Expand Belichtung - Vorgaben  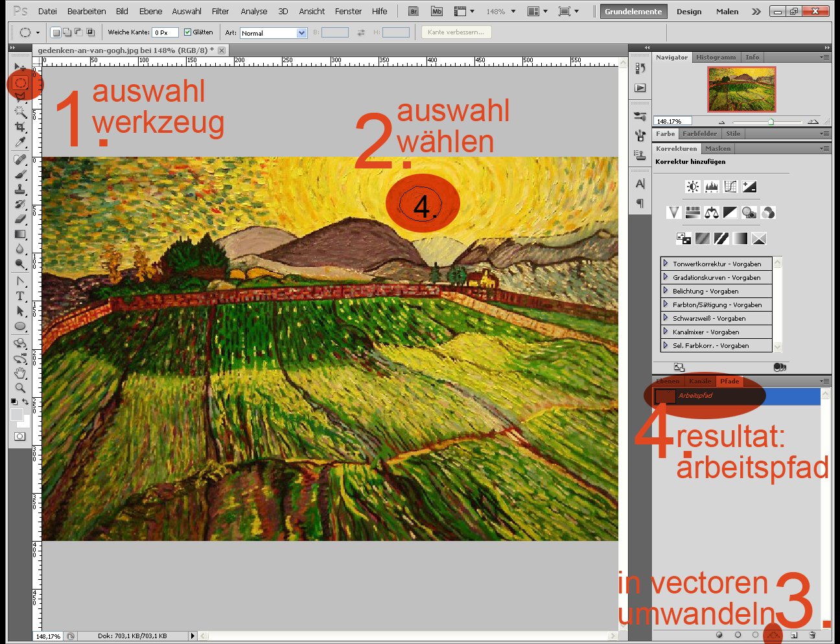[666, 291]
